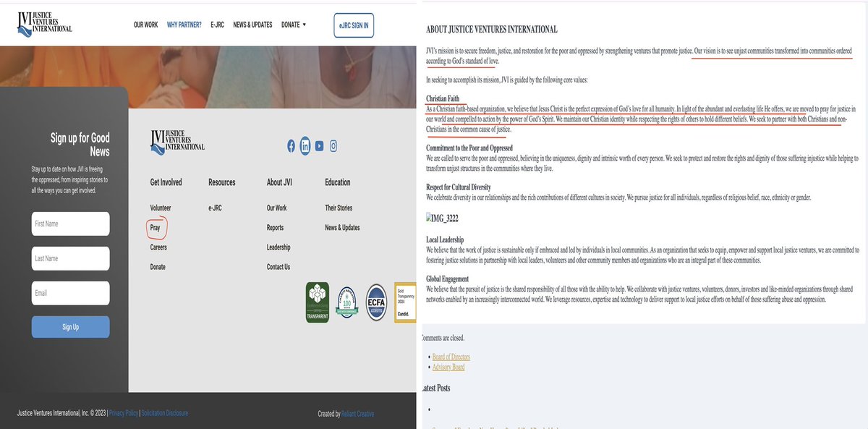This screenshot has height=429, width=868.
Task: Click the Get Involved column heading
Action: pos(166,182)
